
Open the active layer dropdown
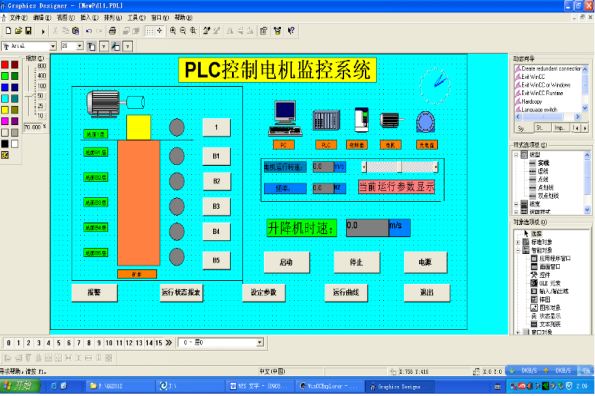[260, 343]
